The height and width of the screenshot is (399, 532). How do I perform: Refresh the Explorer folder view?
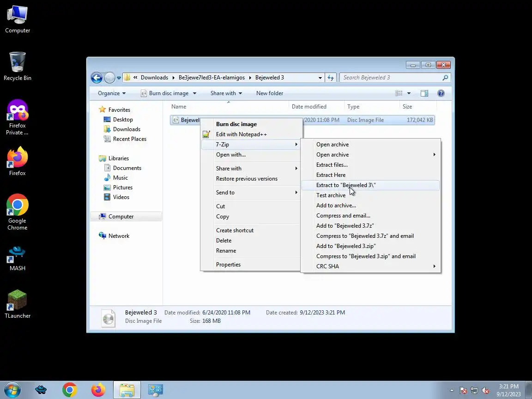pos(331,78)
